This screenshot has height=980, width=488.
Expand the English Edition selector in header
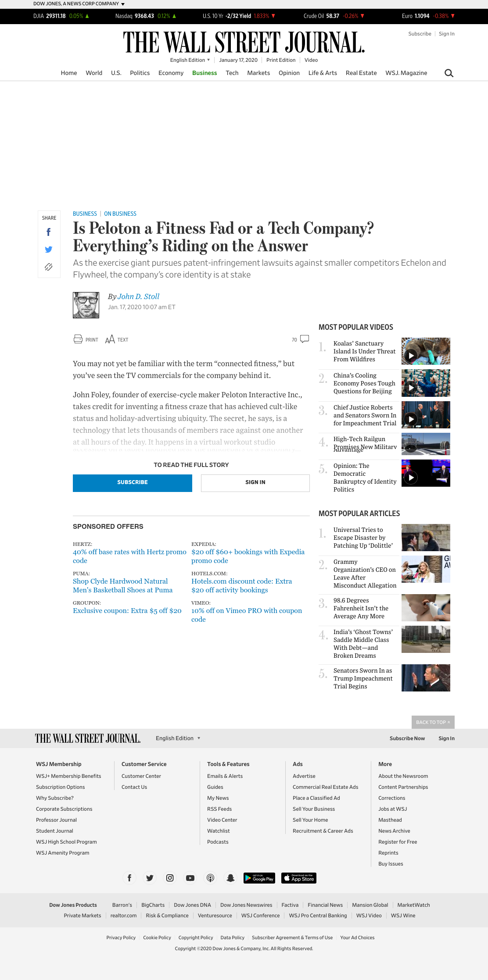[190, 60]
